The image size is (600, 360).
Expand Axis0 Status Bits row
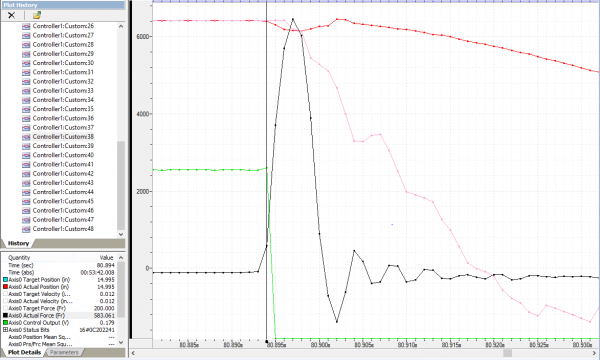click(5, 330)
